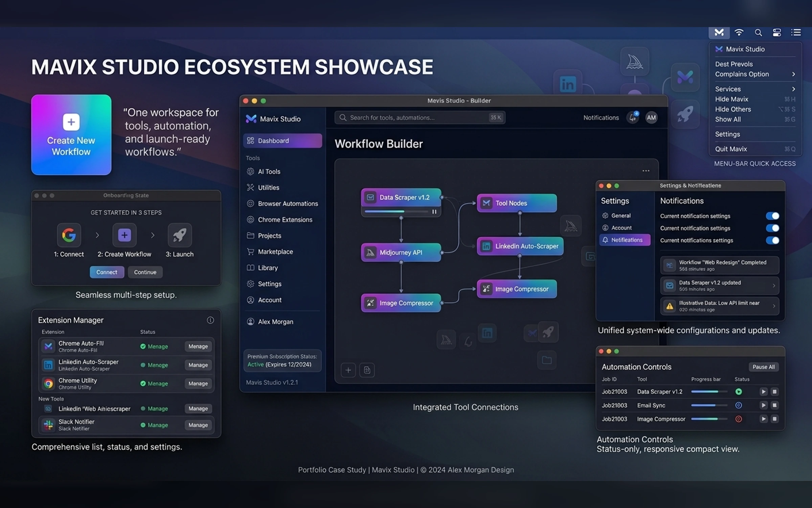Viewport: 812px width, 508px height.
Task: Click the plus icon for Create Workflow step
Action: tap(124, 235)
